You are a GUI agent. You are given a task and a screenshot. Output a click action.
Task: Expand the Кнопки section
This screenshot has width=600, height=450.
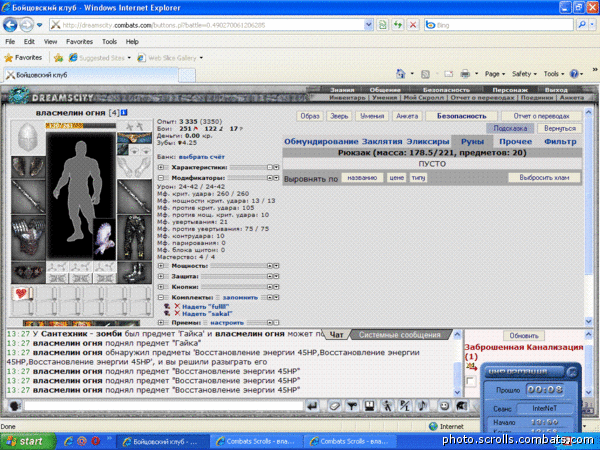tap(161, 287)
